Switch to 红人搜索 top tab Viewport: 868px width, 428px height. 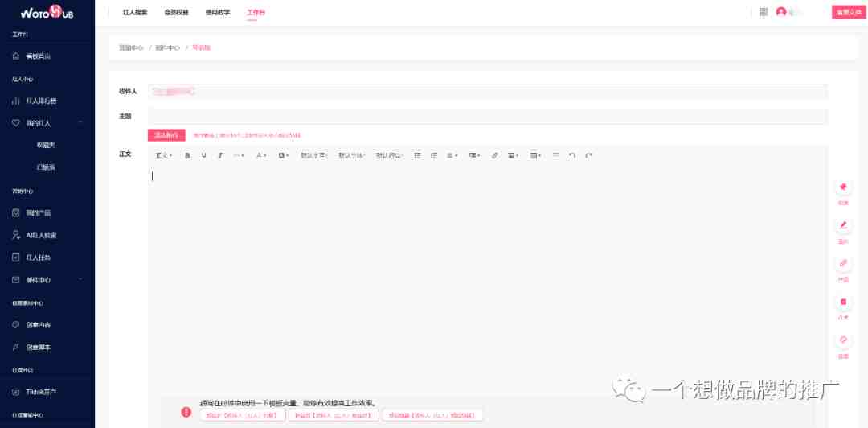tap(135, 12)
